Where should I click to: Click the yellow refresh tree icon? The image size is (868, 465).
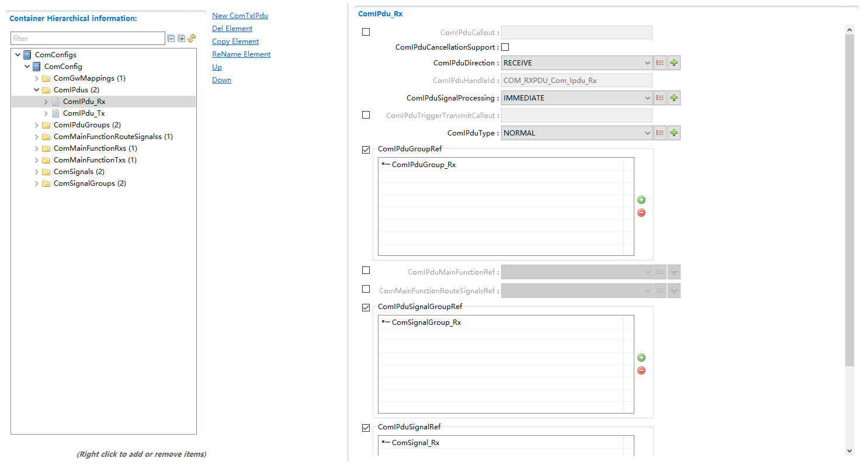tap(192, 39)
